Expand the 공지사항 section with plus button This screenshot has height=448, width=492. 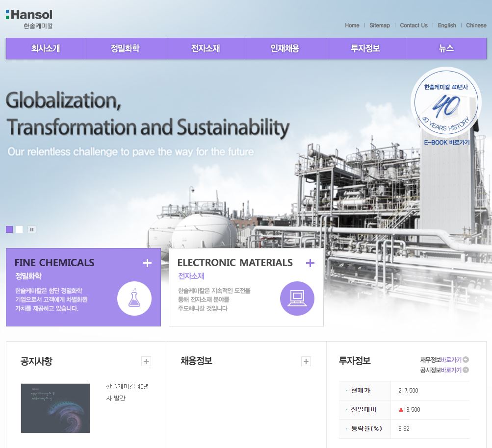point(146,361)
